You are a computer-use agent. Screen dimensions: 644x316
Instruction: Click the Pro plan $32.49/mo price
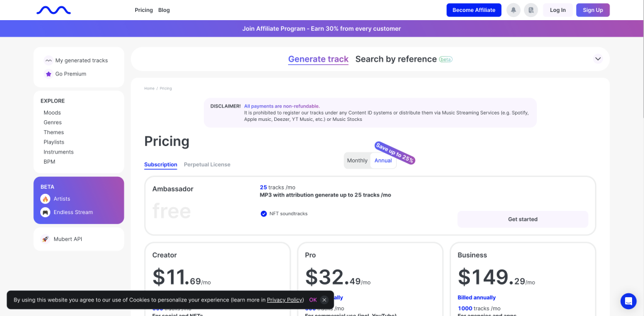coord(338,278)
